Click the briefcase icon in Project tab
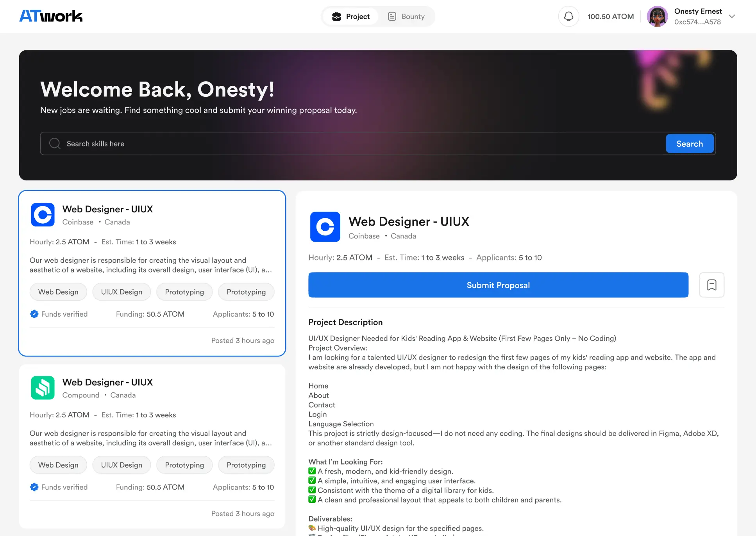 pos(336,16)
